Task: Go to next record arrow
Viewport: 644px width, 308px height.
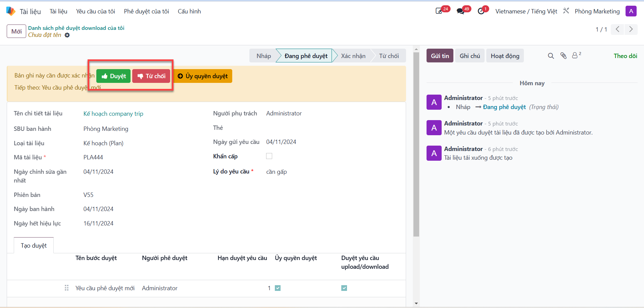Action: point(631,29)
